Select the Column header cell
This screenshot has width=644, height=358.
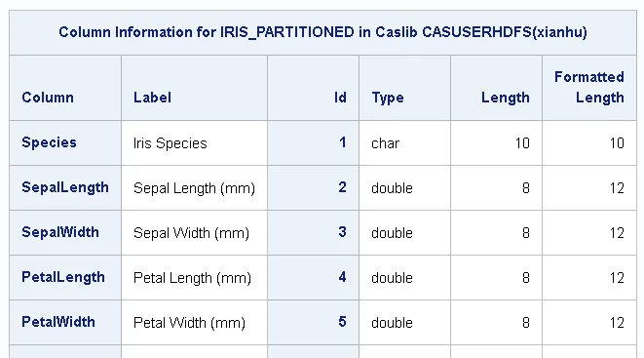coord(65,88)
